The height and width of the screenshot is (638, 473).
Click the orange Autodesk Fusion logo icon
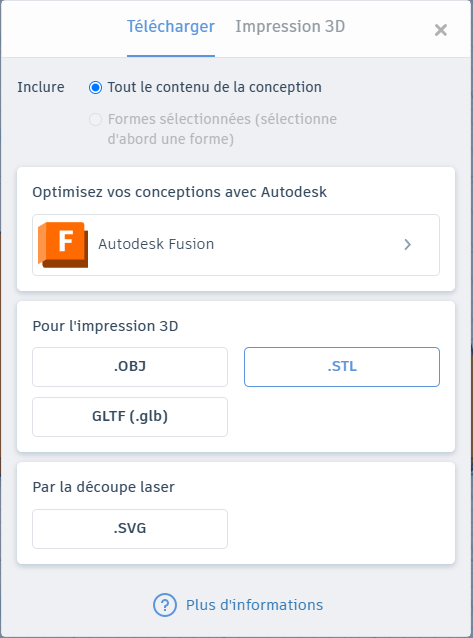[x=63, y=245]
